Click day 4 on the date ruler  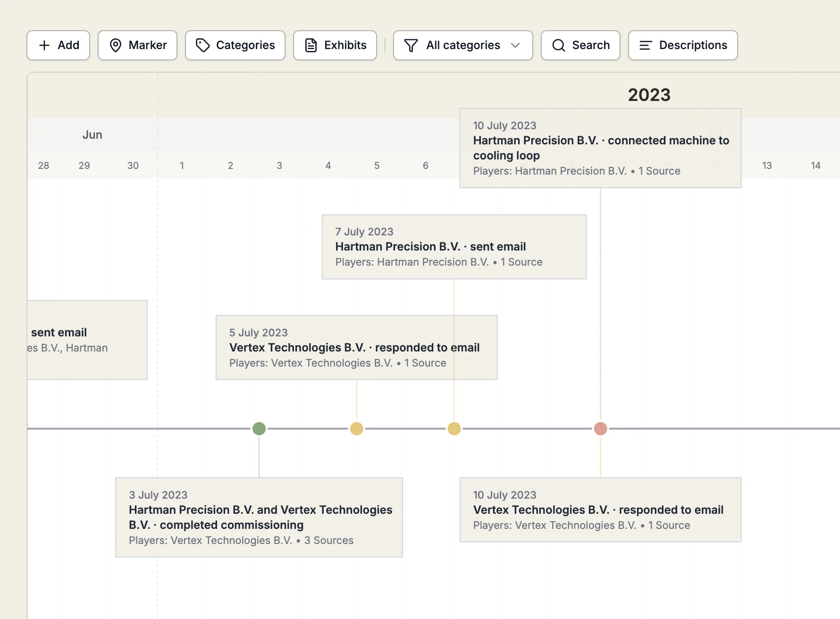(328, 166)
